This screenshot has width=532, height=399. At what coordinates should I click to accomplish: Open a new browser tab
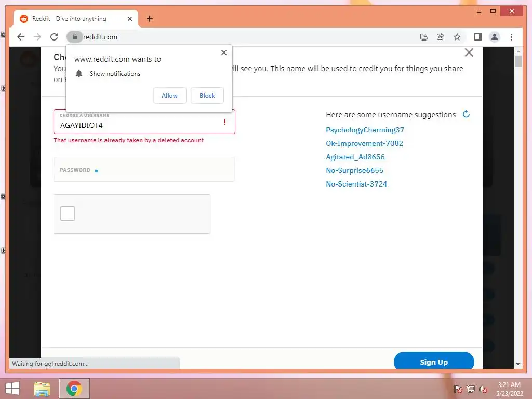pyautogui.click(x=150, y=19)
